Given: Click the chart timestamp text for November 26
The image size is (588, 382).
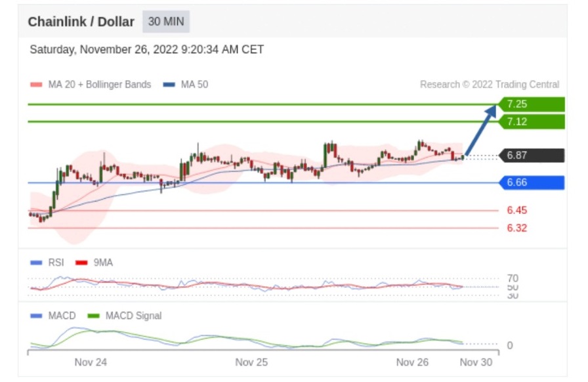Looking at the screenshot, I should pos(146,50).
